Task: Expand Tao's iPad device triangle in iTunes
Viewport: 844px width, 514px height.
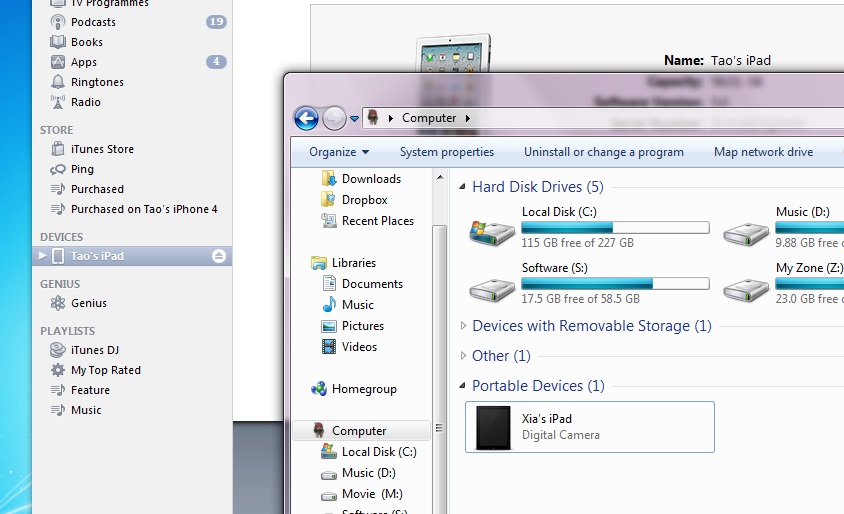Action: tap(43, 256)
